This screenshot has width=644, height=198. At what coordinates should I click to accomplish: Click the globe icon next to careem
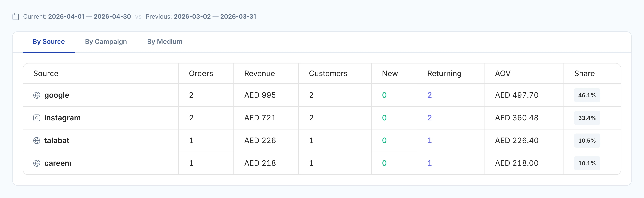(x=37, y=163)
